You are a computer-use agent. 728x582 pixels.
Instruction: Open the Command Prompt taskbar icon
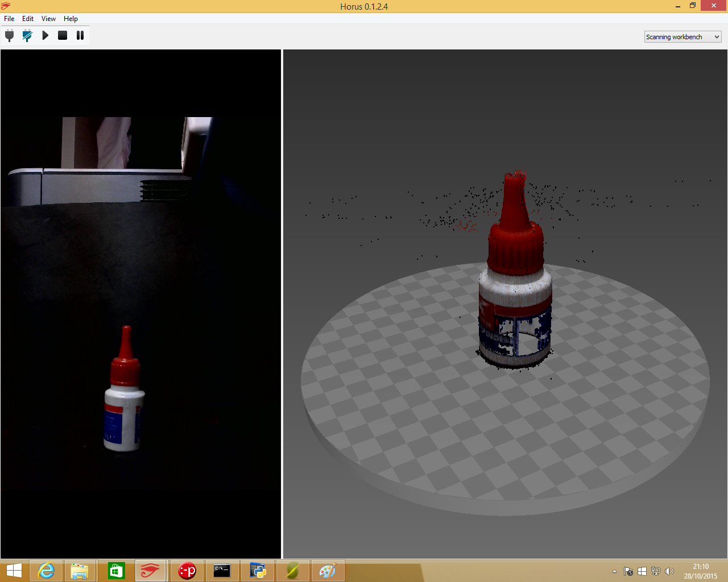[x=222, y=571]
